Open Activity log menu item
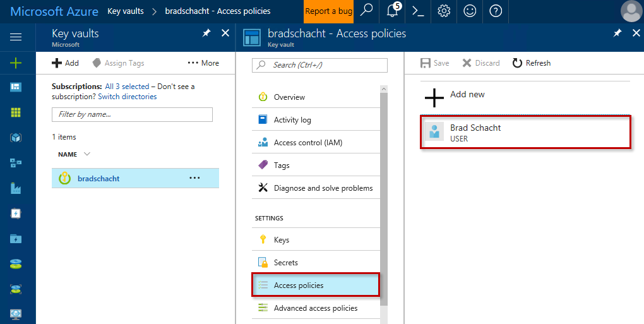The image size is (644, 324). coord(292,120)
